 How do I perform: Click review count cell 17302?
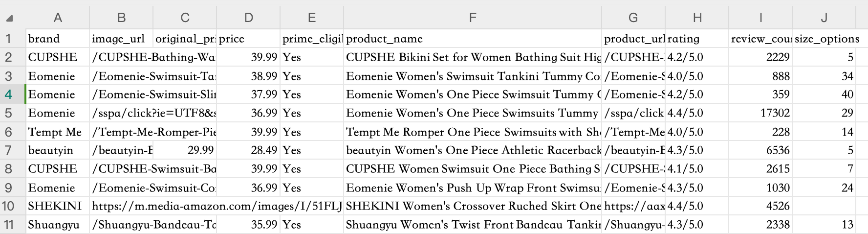coord(760,113)
